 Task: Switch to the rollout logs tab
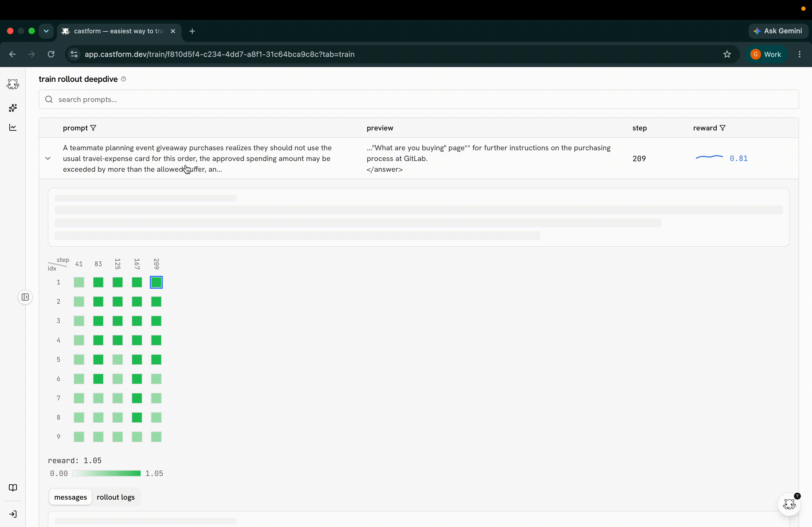pyautogui.click(x=116, y=497)
